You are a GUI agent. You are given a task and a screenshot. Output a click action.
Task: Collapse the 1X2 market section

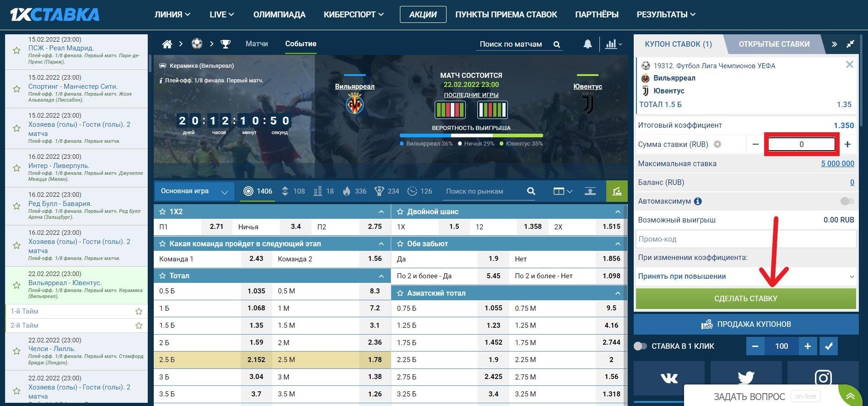pyautogui.click(x=381, y=211)
